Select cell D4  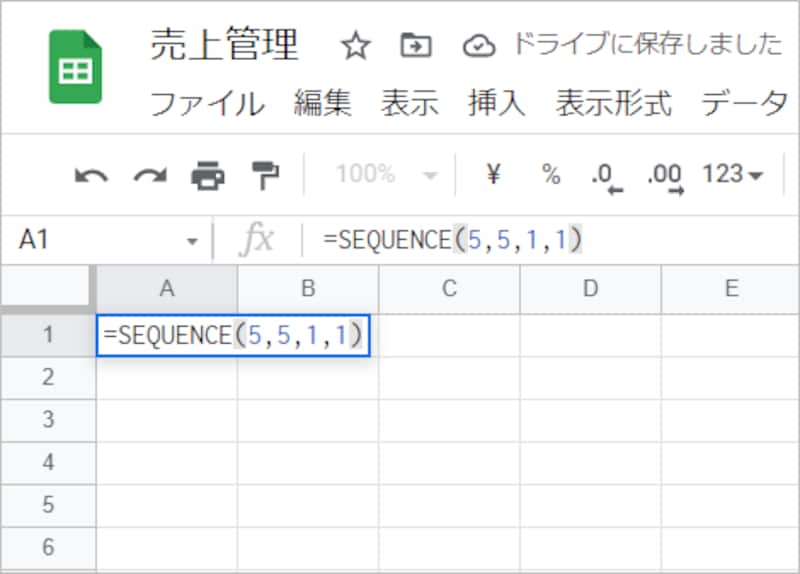[x=590, y=463]
